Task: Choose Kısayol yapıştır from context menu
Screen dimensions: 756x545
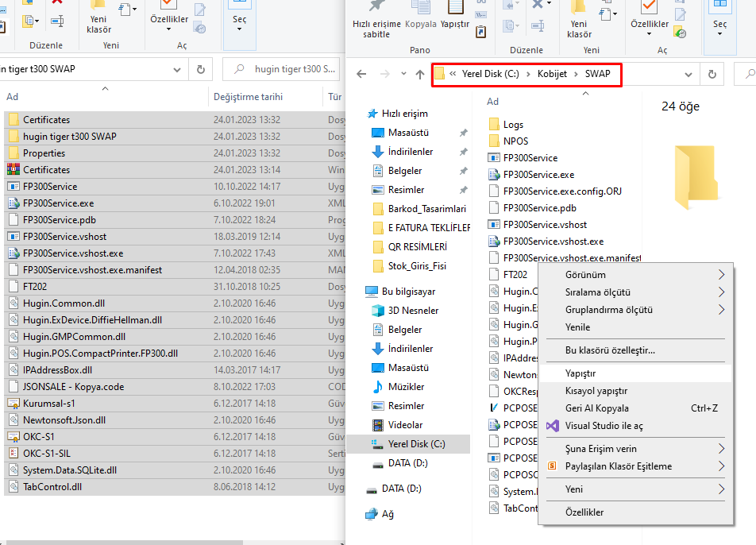Action: click(x=635, y=391)
